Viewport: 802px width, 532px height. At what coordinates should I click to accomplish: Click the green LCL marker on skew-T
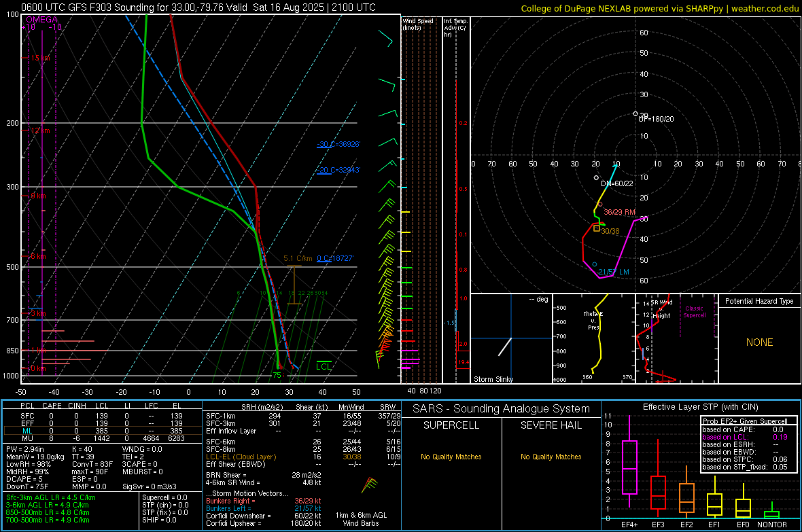pyautogui.click(x=324, y=366)
